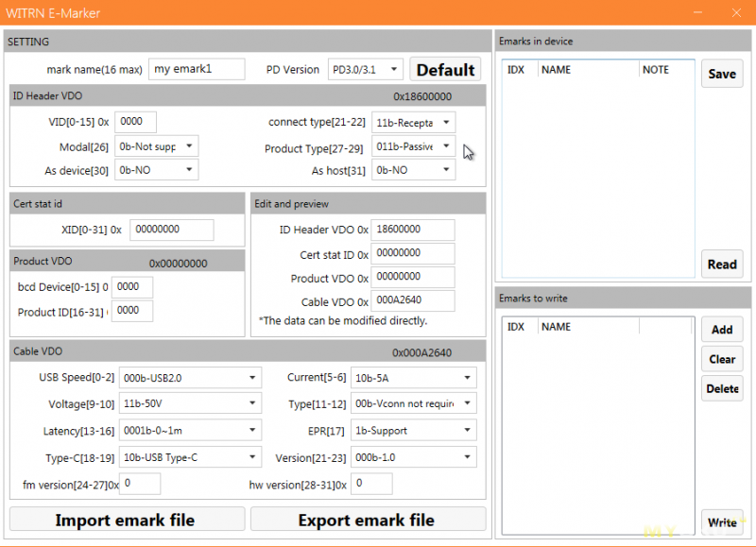Edit the Cable VDO preview field
The height and width of the screenshot is (547, 756).
[413, 300]
